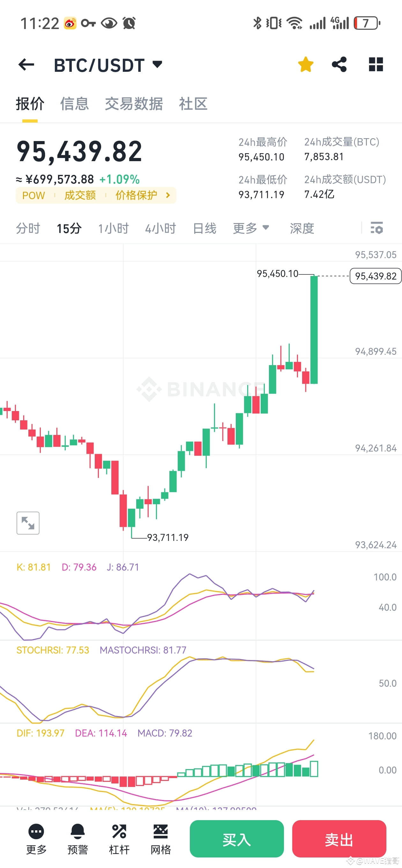Open the 价格保护 tag
Screen dimensions: 402x868
pyautogui.click(x=136, y=195)
